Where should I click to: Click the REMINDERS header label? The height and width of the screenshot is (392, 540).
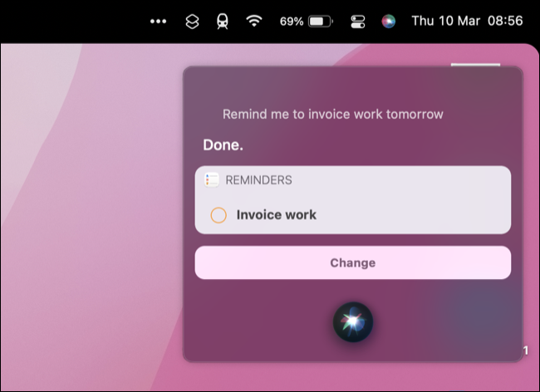pyautogui.click(x=258, y=180)
